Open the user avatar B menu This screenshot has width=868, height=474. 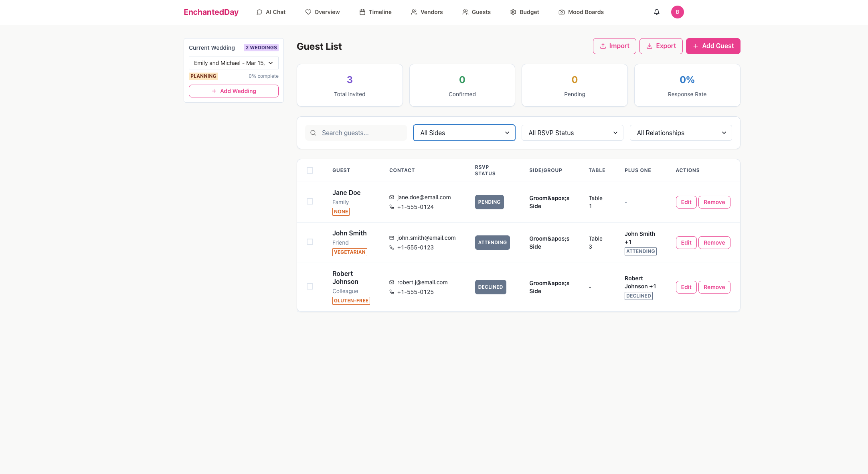[x=677, y=12]
